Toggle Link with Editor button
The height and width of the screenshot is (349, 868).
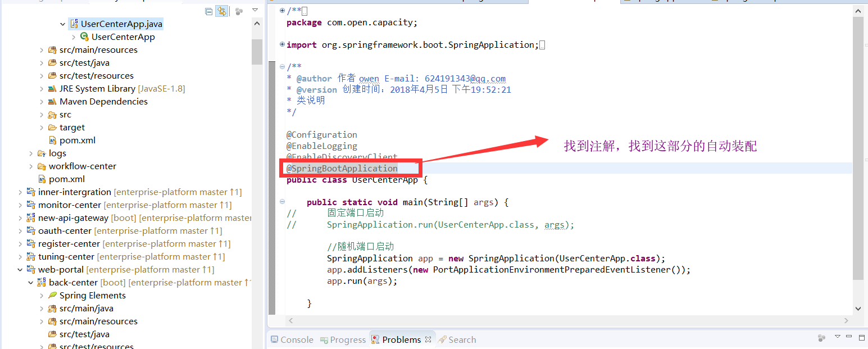click(x=222, y=11)
